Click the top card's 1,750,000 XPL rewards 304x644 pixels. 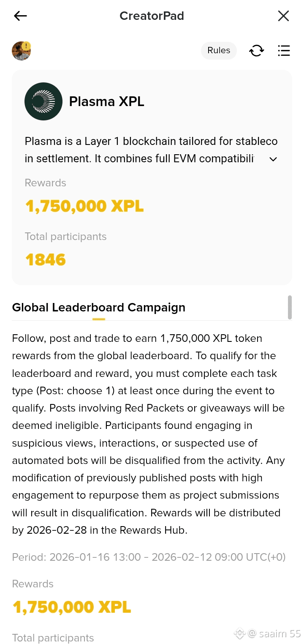coord(84,206)
